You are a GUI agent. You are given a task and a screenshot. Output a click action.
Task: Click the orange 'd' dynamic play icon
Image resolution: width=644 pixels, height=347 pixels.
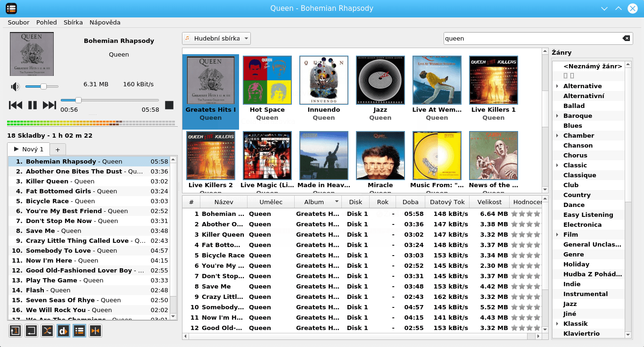pyautogui.click(x=63, y=331)
